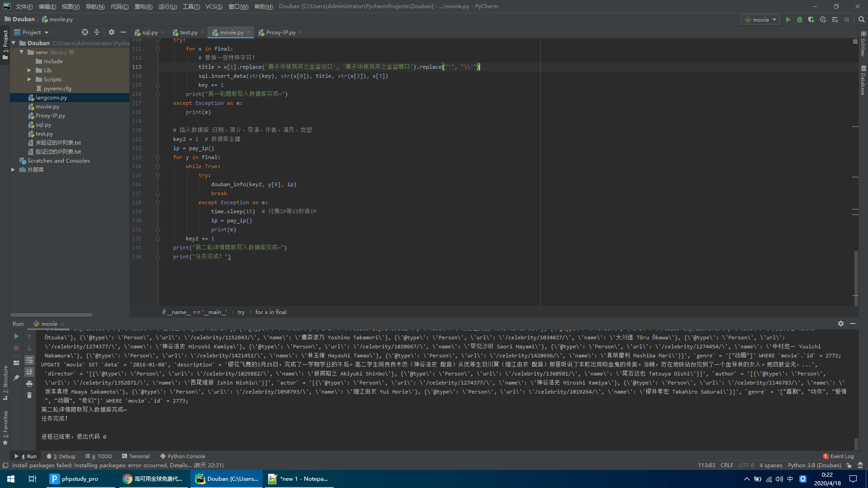This screenshot has height=488, width=868.
Task: Open Windows Start menu
Action: click(11, 479)
